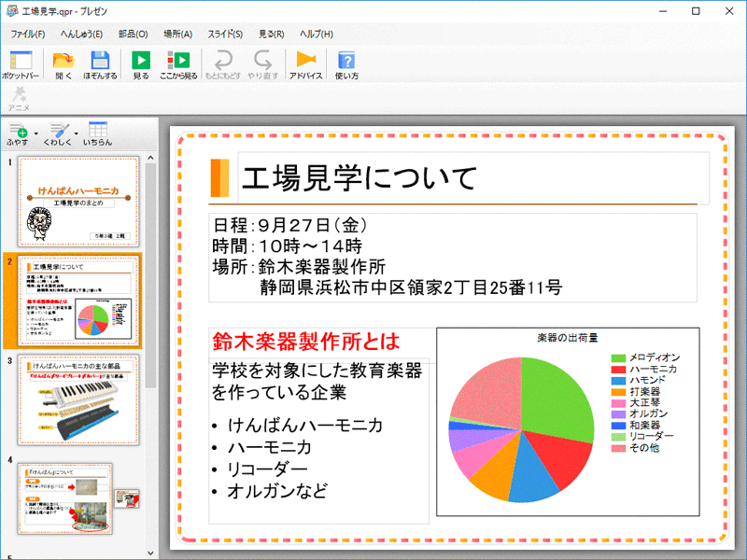
Task: Click the アニメ animation icon
Action: 19,99
